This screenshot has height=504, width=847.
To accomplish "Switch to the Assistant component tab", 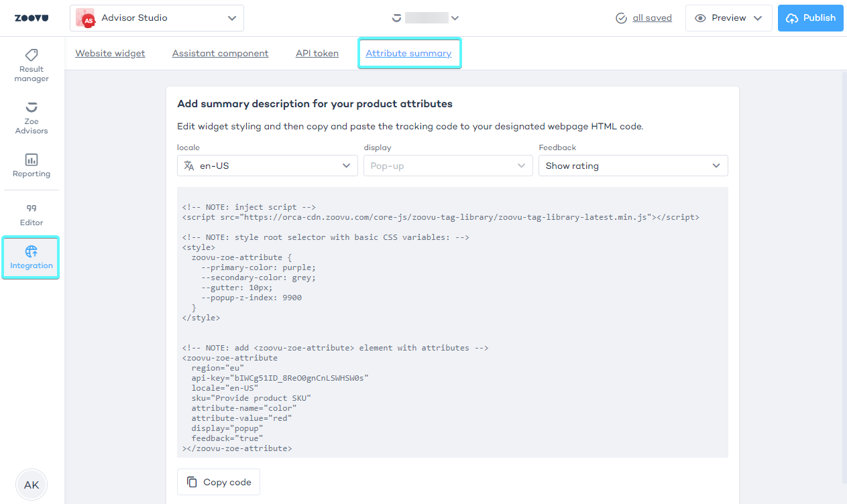I will 220,54.
